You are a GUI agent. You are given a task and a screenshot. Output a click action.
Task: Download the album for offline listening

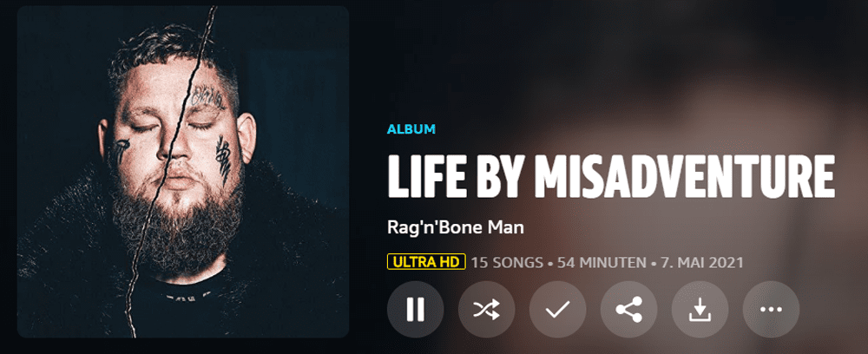700,309
